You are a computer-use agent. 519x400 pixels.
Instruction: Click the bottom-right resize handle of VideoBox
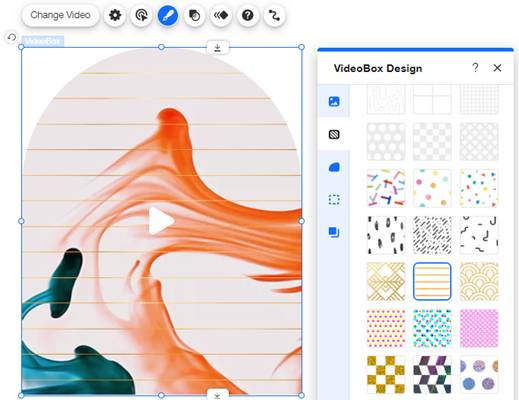(x=302, y=395)
